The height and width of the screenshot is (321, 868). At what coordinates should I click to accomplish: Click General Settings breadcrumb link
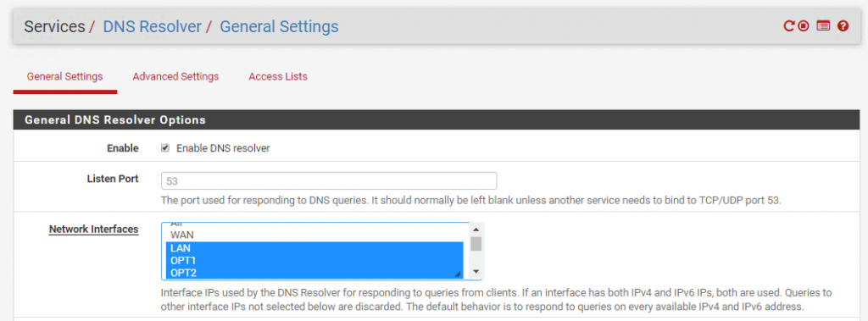(x=280, y=26)
